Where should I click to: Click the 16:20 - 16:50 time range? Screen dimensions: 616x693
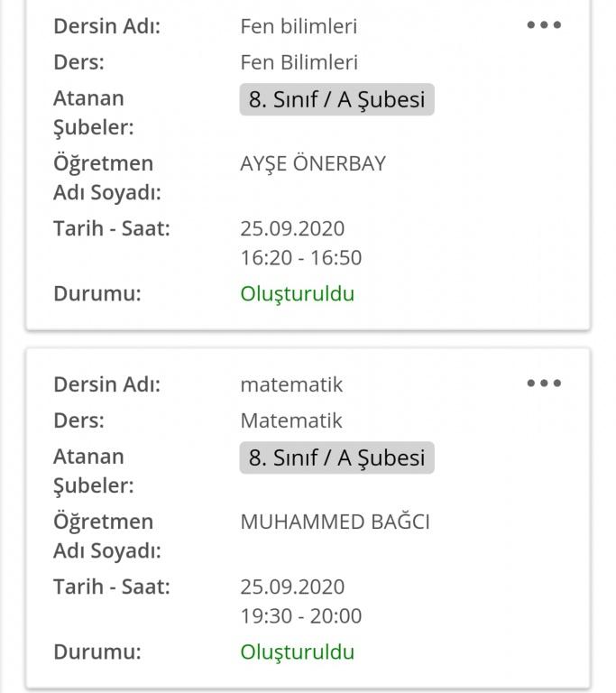click(300, 258)
